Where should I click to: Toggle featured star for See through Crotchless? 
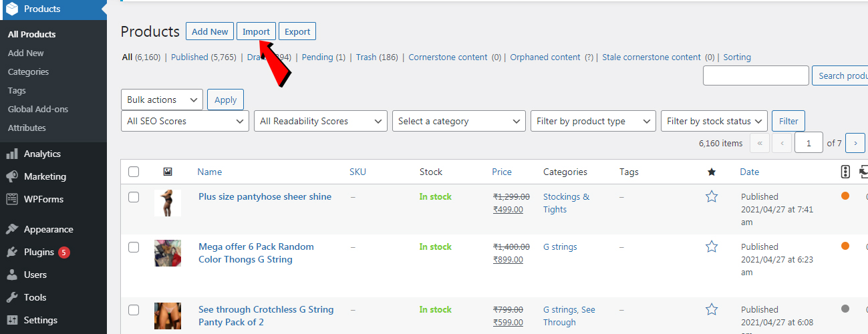712,309
